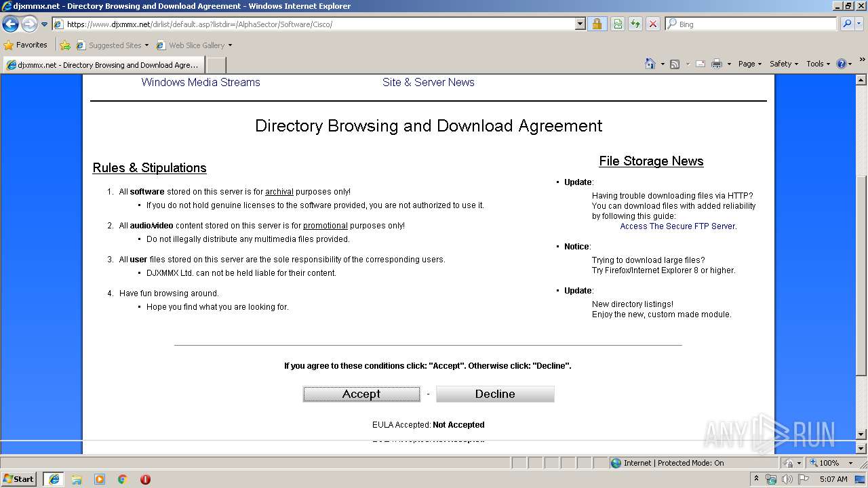Click the Home icon in command bar
The height and width of the screenshot is (488, 868).
(x=650, y=64)
